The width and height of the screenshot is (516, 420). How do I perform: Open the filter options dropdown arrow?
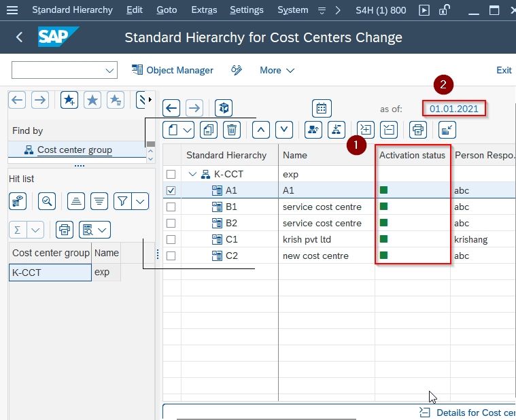point(140,201)
